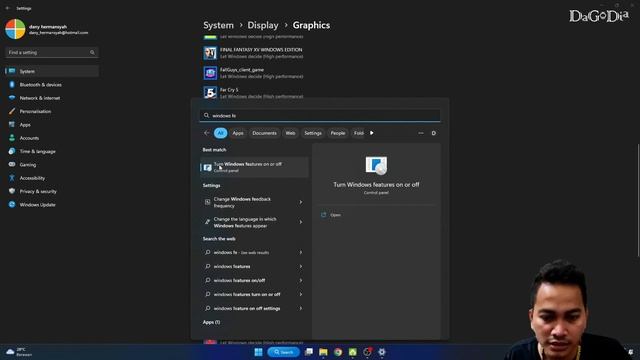Click the FallGuys_client_game app icon

210,73
